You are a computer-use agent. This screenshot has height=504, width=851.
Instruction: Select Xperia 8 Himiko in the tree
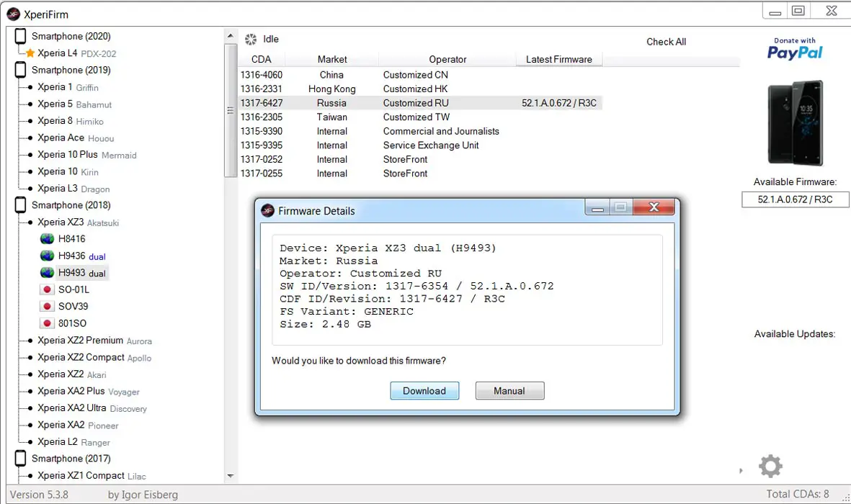[x=71, y=120]
